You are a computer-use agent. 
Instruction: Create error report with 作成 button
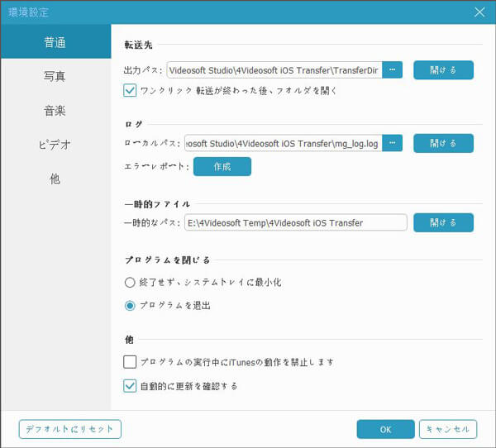pyautogui.click(x=222, y=166)
